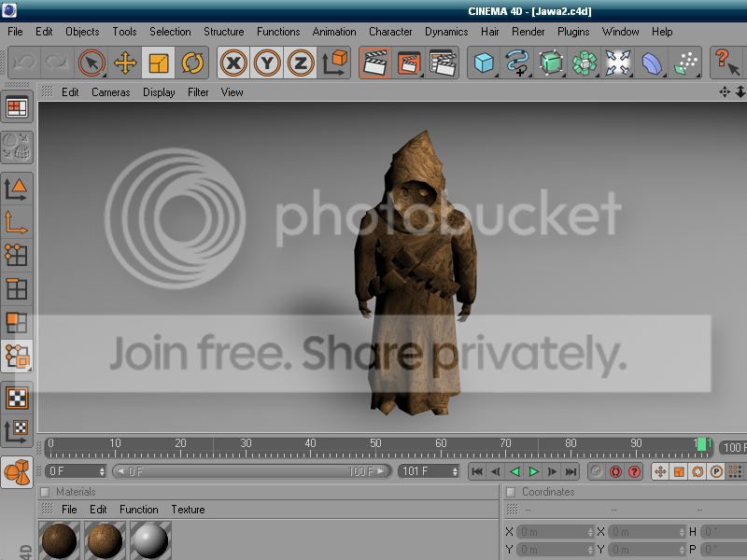Viewport: 747px width, 560px height.
Task: Click Make Editable icon in left palette
Action: pyautogui.click(x=17, y=147)
